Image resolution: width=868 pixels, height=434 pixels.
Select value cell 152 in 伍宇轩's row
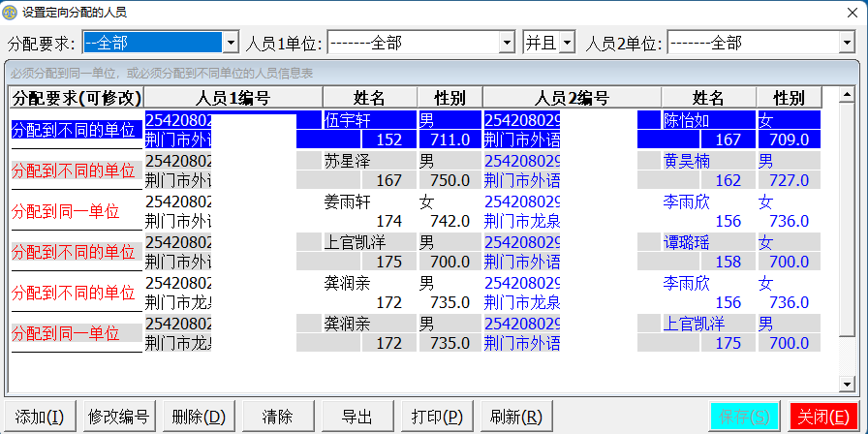(x=388, y=139)
